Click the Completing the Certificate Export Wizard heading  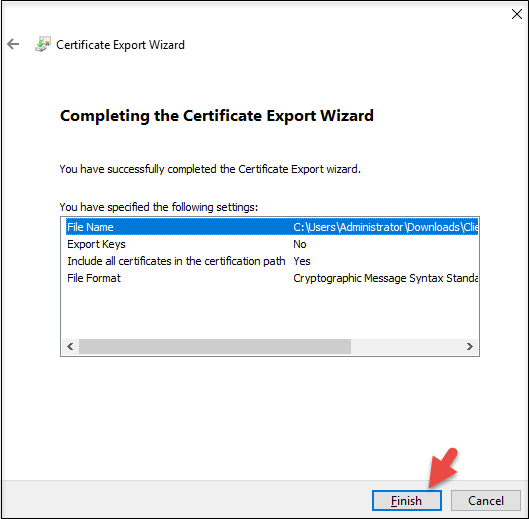217,116
